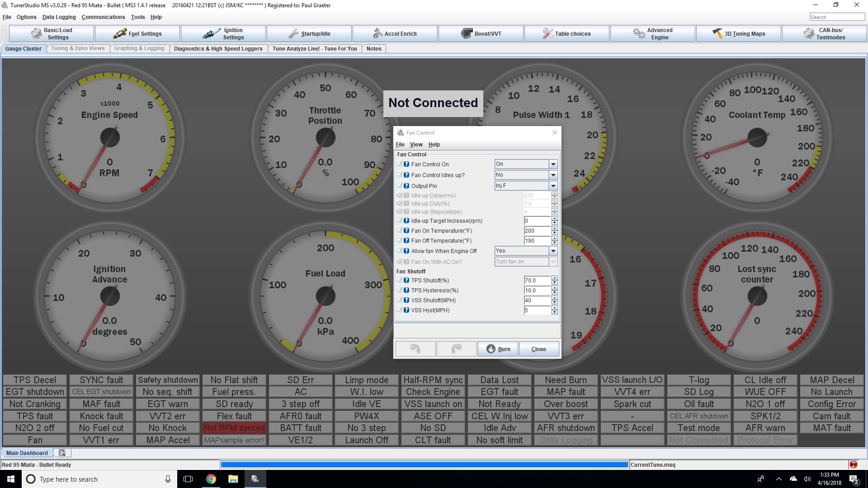This screenshot has height=488, width=868.
Task: Click the note icon beside TPS Shutoff
Action: [400, 280]
